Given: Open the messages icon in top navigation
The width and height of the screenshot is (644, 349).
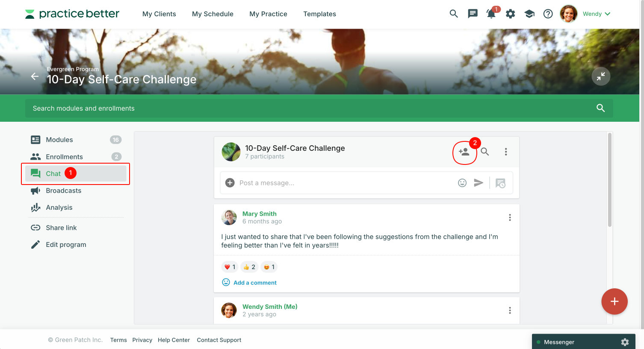Looking at the screenshot, I should [x=473, y=14].
